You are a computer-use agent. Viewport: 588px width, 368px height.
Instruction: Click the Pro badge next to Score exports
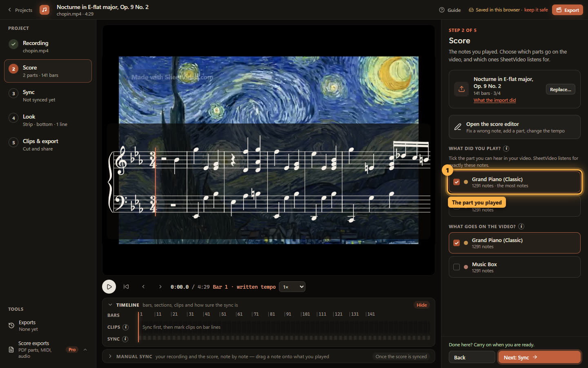(72, 350)
